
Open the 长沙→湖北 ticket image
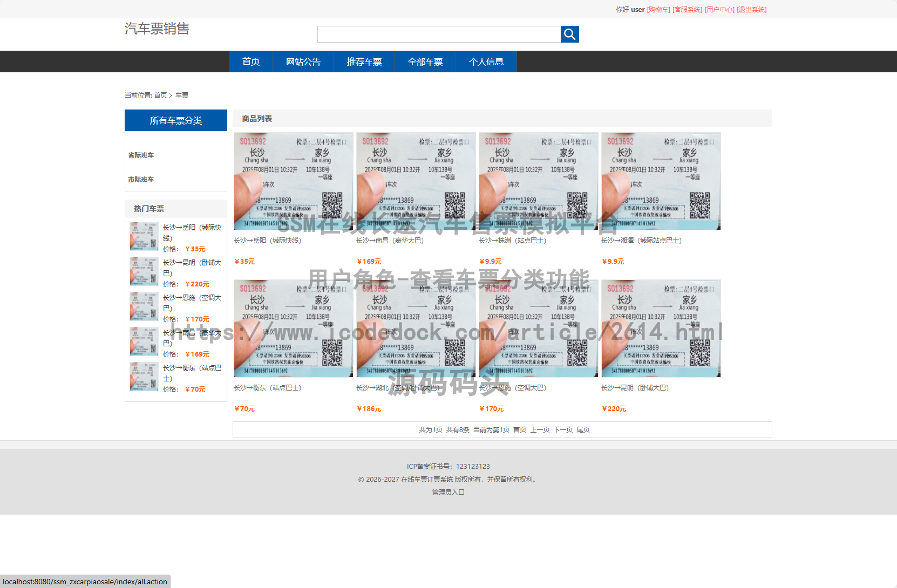point(416,329)
